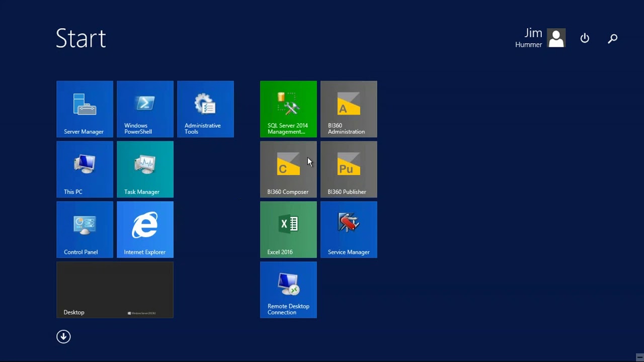Open Service Manager tile
This screenshot has width=644, height=362.
[x=349, y=230]
